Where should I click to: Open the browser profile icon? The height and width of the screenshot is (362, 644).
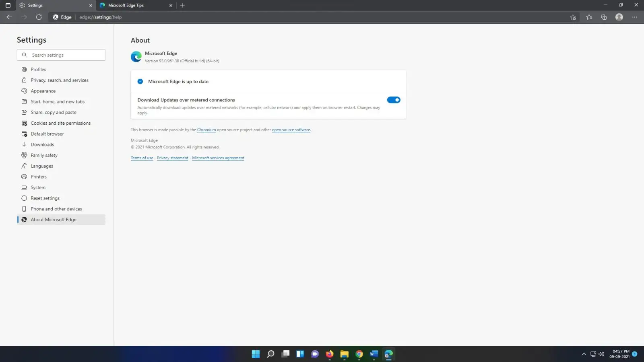619,17
